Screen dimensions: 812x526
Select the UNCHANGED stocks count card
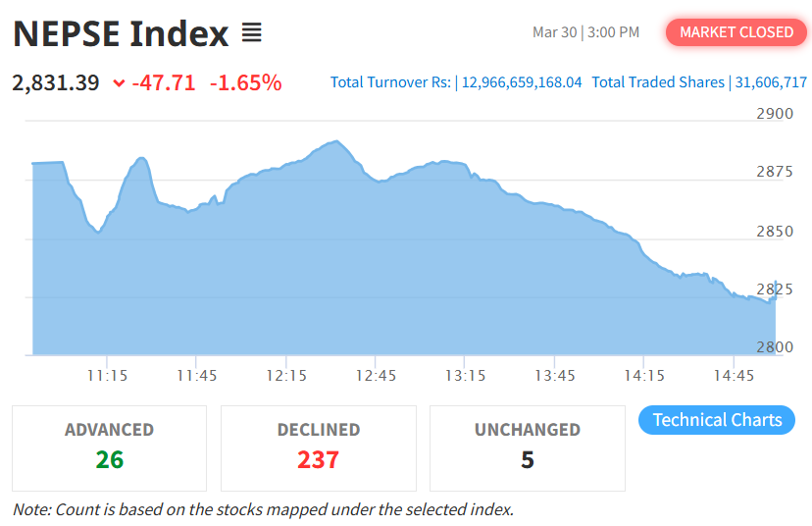tap(527, 447)
